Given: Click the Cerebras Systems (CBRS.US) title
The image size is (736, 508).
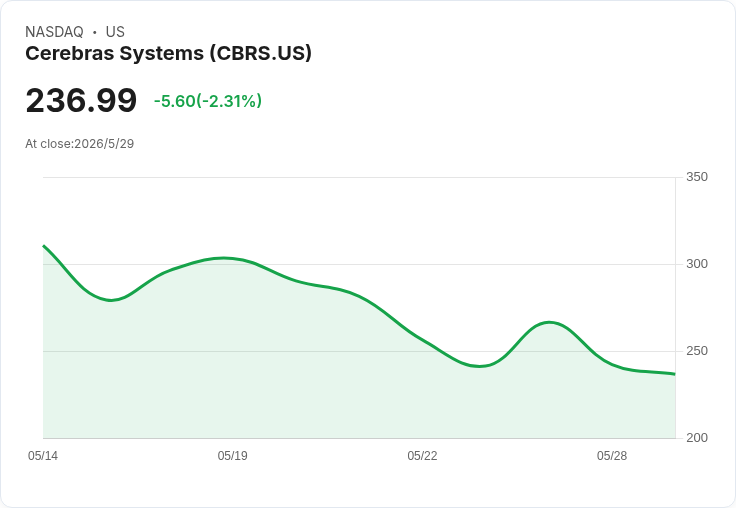Looking at the screenshot, I should (168, 53).
